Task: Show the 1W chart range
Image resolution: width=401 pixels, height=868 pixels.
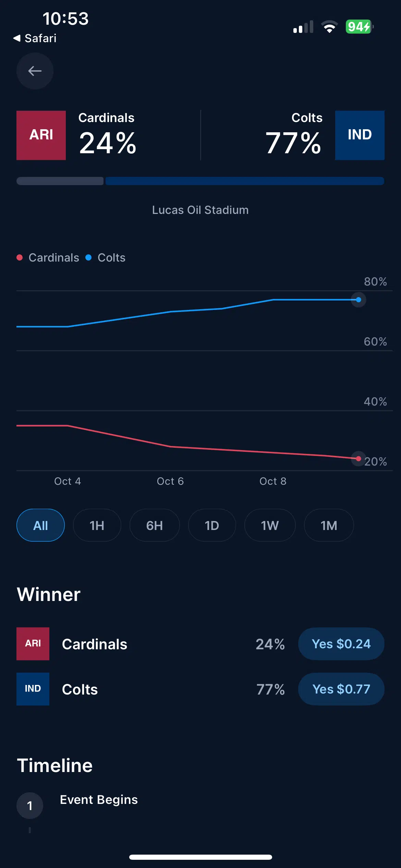Action: [270, 525]
